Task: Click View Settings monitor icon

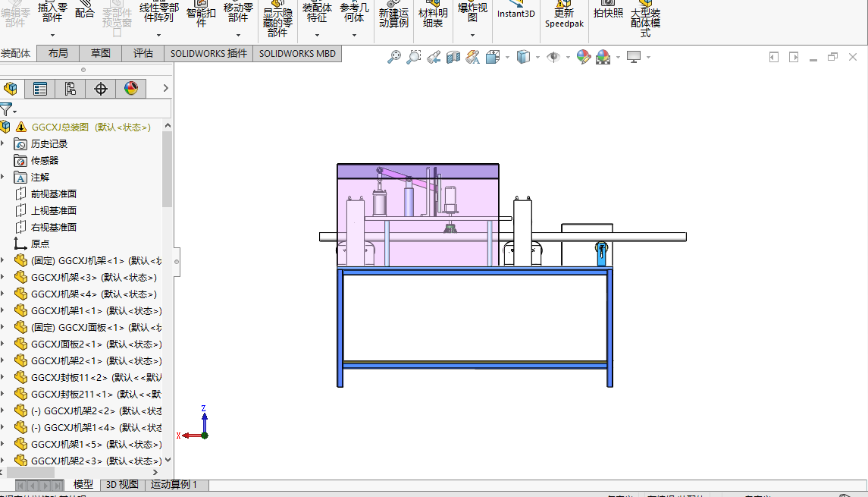Action: [x=633, y=56]
